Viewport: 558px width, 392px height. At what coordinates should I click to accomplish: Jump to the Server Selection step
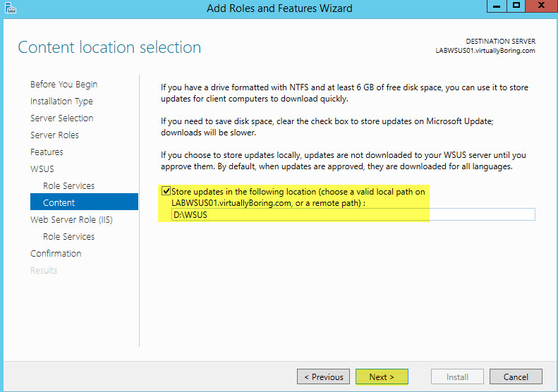tap(62, 118)
